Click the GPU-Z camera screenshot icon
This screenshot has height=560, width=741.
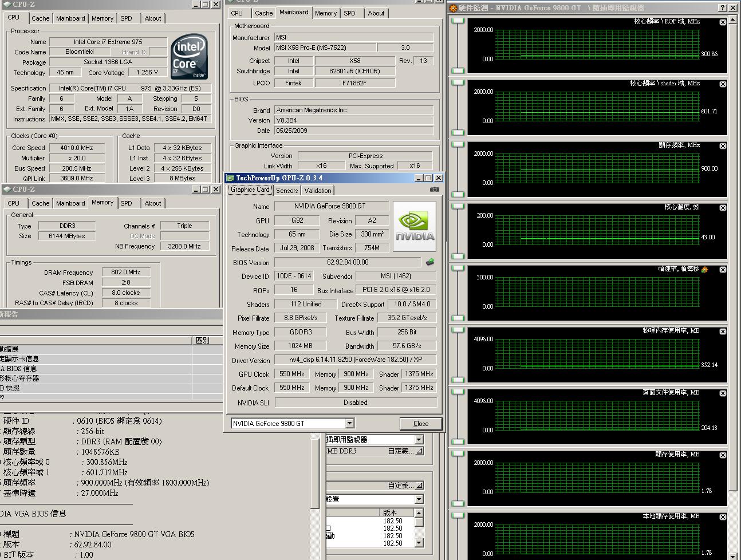[x=435, y=190]
